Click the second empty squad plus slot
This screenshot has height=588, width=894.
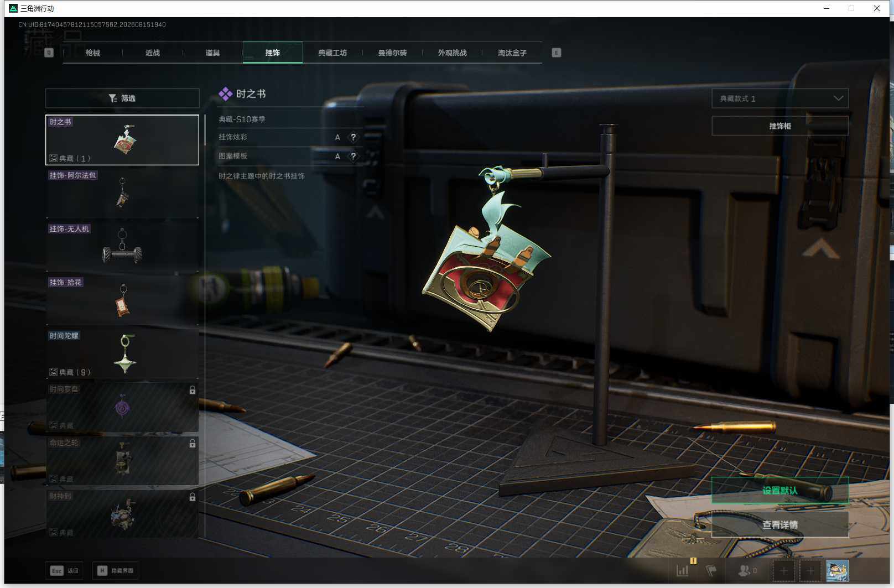tap(810, 571)
